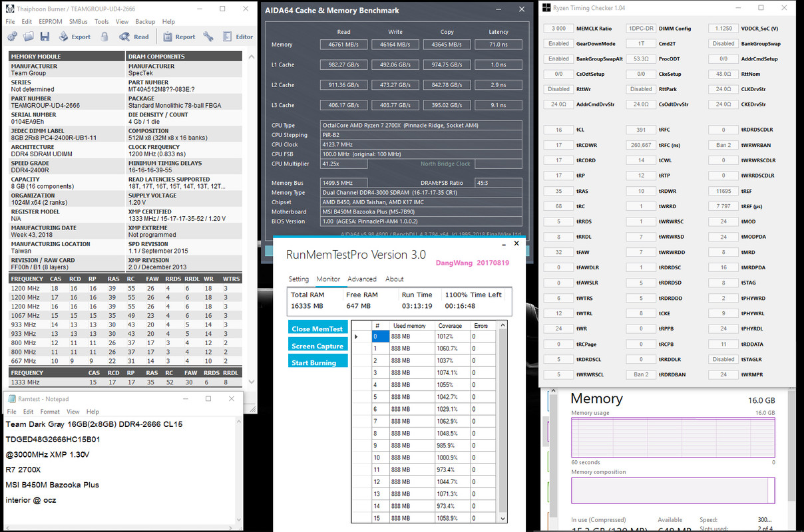Click the Ryzen Timing Checker title bar icon
The height and width of the screenshot is (532, 804).
[546, 8]
